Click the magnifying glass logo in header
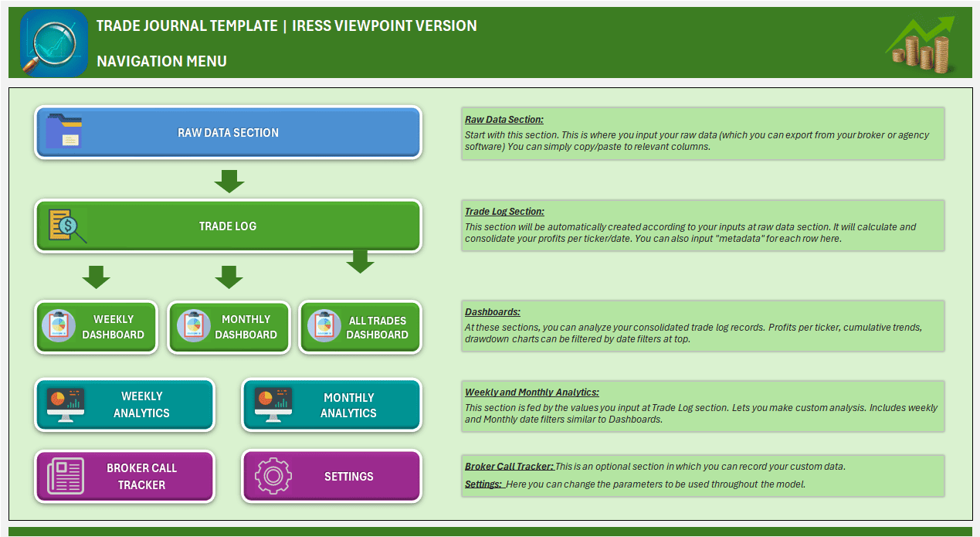Viewport: 980px width, 537px height. pyautogui.click(x=53, y=43)
